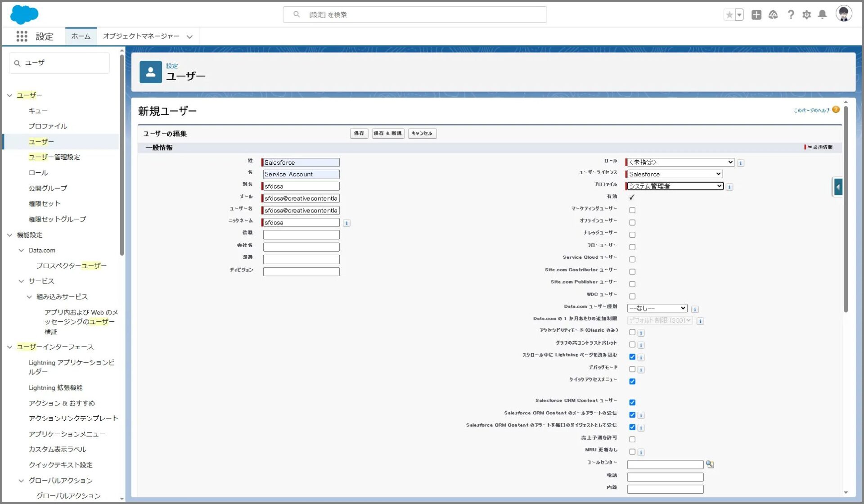The image size is (864, 504).
Task: Click the info icon next to Data.com ユーザー種別
Action: [695, 309]
